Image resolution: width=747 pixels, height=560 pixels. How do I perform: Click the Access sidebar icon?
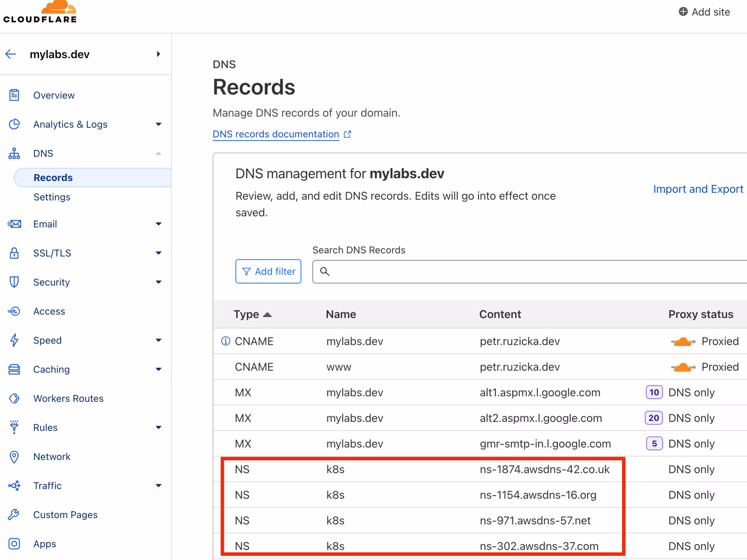14,311
